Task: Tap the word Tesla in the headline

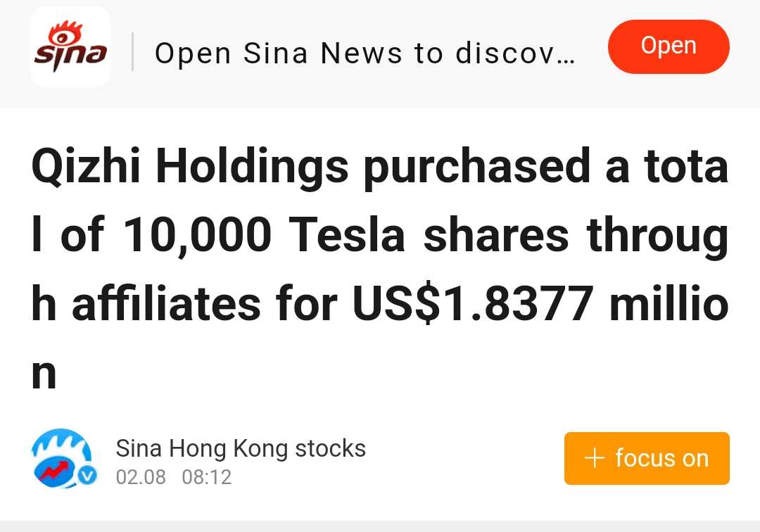Action: (x=346, y=235)
